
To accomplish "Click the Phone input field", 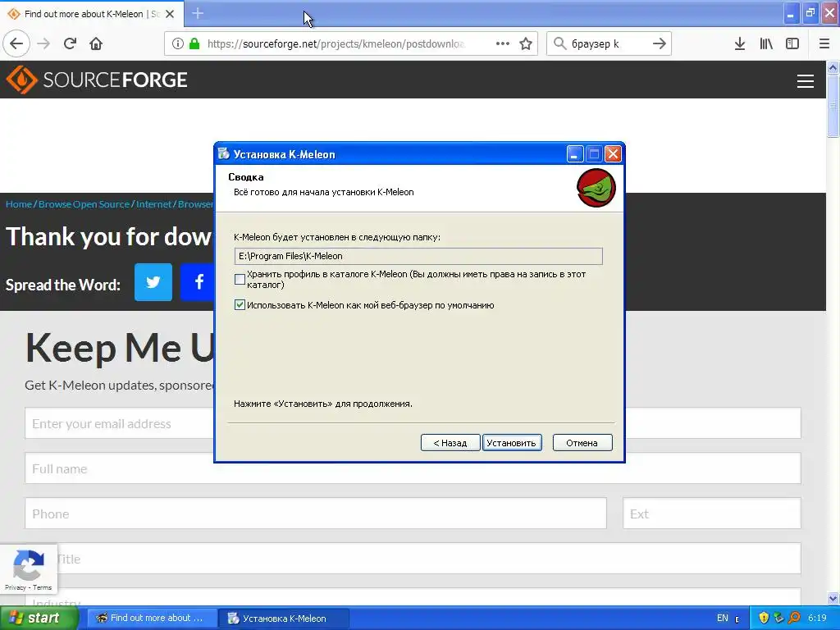I will pos(316,514).
